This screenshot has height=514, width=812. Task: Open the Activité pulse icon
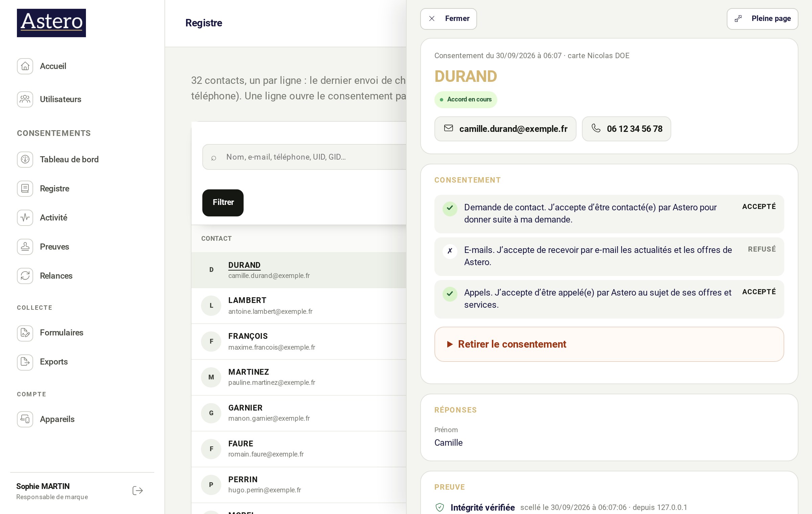pos(25,217)
